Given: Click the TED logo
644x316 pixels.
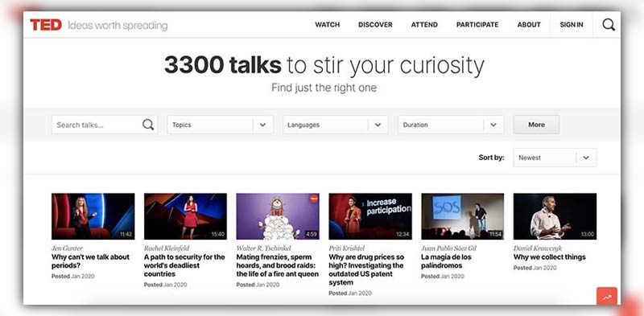Looking at the screenshot, I should [46, 25].
